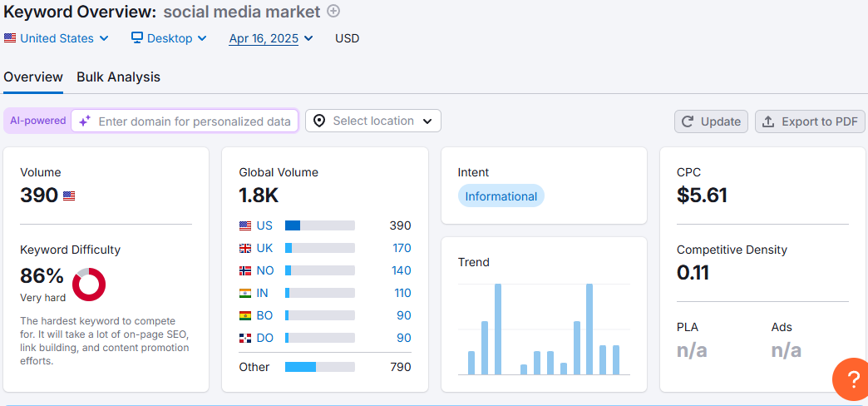
Task: Click the location pin icon
Action: [319, 121]
